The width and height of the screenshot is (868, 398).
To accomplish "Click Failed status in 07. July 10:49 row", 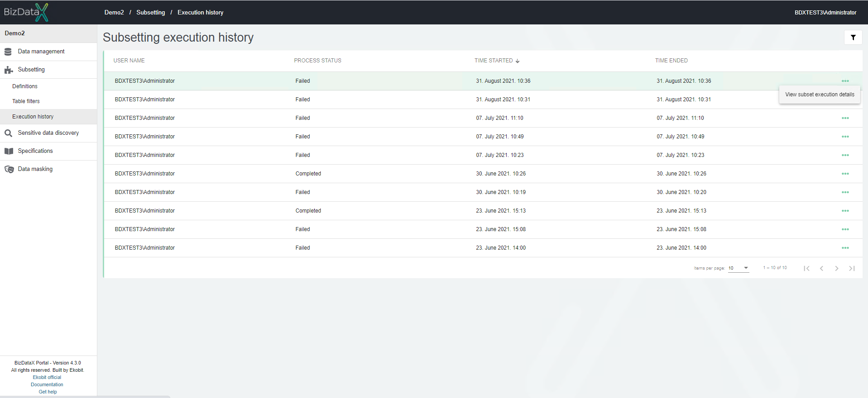I will coord(303,137).
